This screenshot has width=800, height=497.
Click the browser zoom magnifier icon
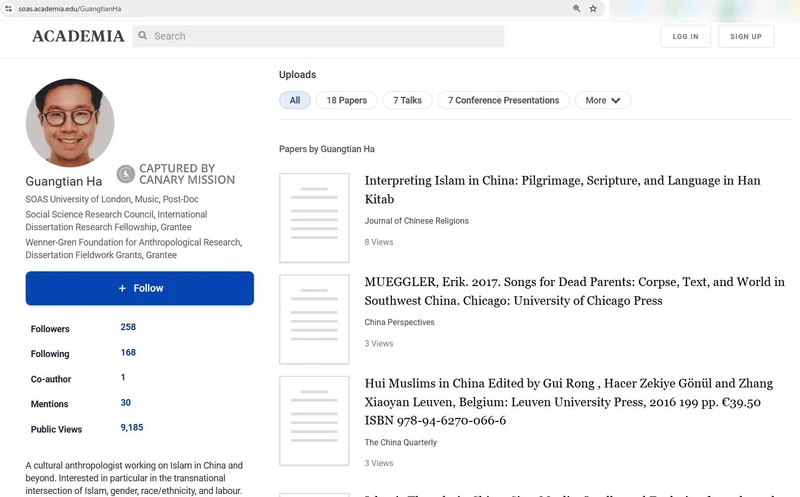point(577,8)
